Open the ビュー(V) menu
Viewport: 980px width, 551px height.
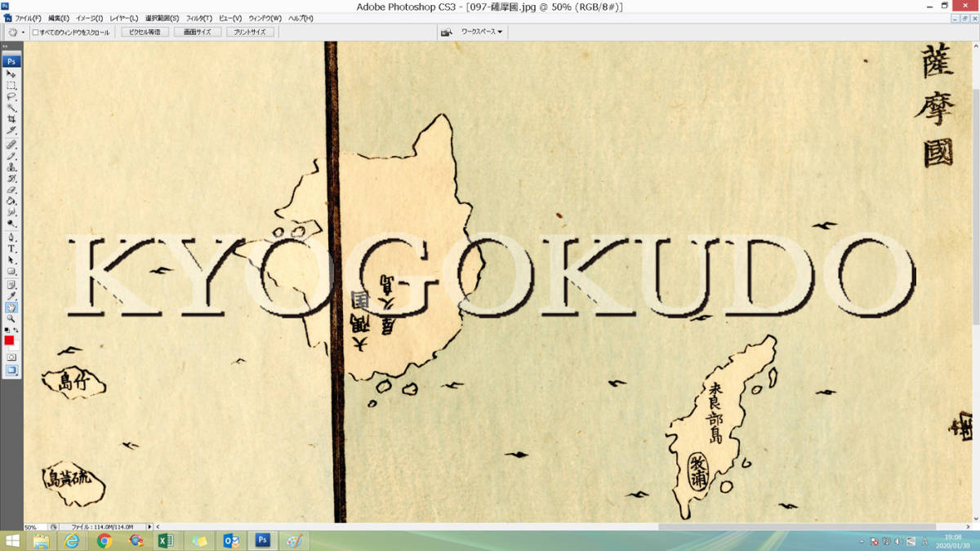click(x=230, y=18)
